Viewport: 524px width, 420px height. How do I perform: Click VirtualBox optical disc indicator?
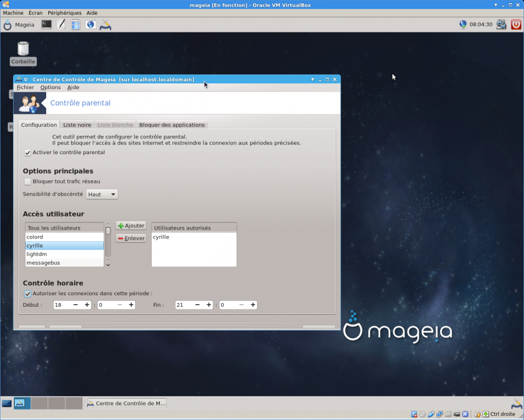[422, 414]
